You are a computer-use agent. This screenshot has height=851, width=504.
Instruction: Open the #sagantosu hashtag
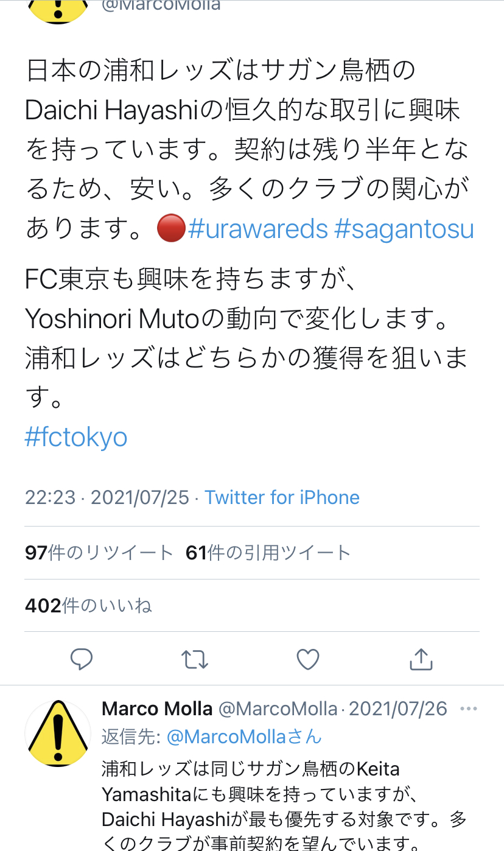[x=404, y=229]
